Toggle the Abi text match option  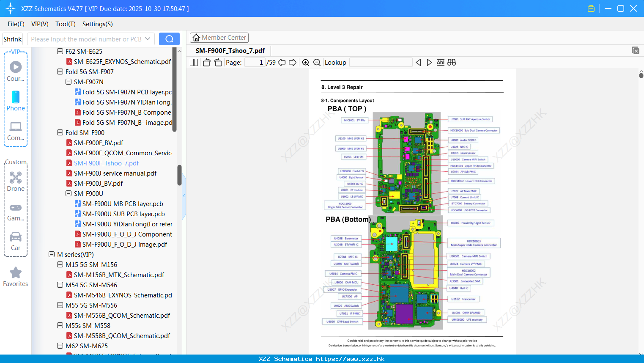[440, 62]
